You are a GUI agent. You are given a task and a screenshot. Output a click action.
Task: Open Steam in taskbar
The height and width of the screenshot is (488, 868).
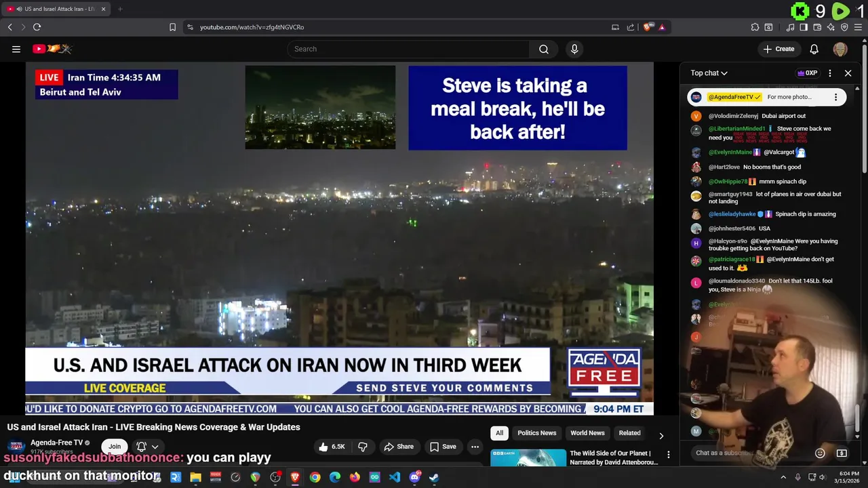click(434, 477)
